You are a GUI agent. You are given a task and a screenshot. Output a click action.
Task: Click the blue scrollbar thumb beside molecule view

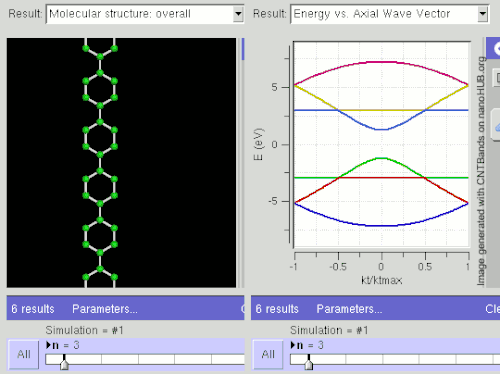(243, 49)
